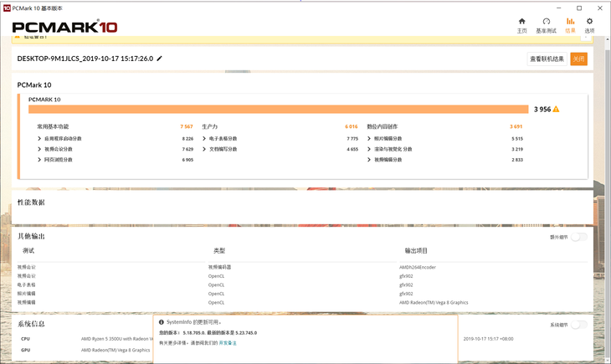Click the 生产力 score 6 016

click(351, 126)
